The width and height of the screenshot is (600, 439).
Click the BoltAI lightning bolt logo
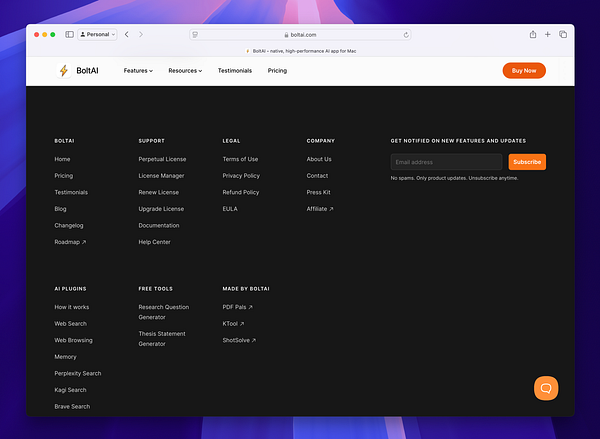(x=64, y=70)
